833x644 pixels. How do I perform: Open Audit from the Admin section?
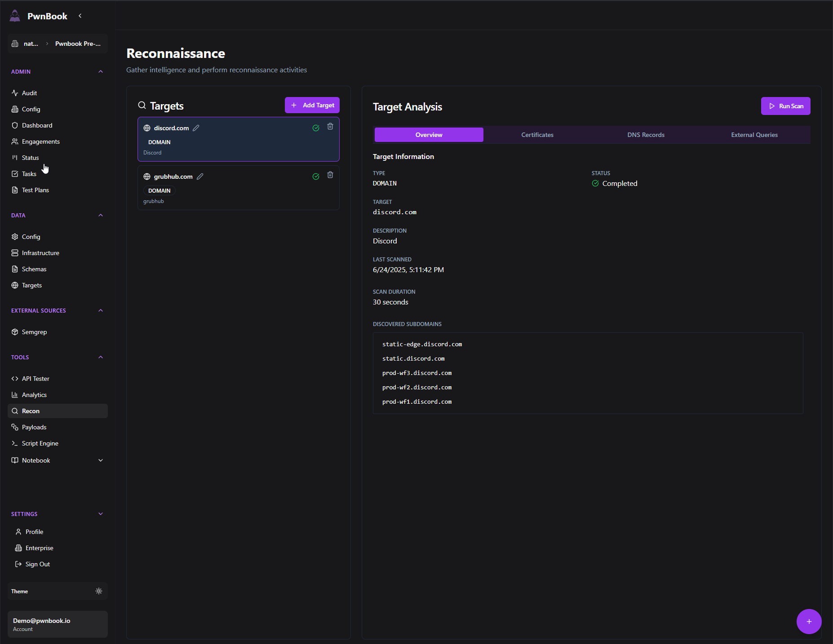(58, 93)
